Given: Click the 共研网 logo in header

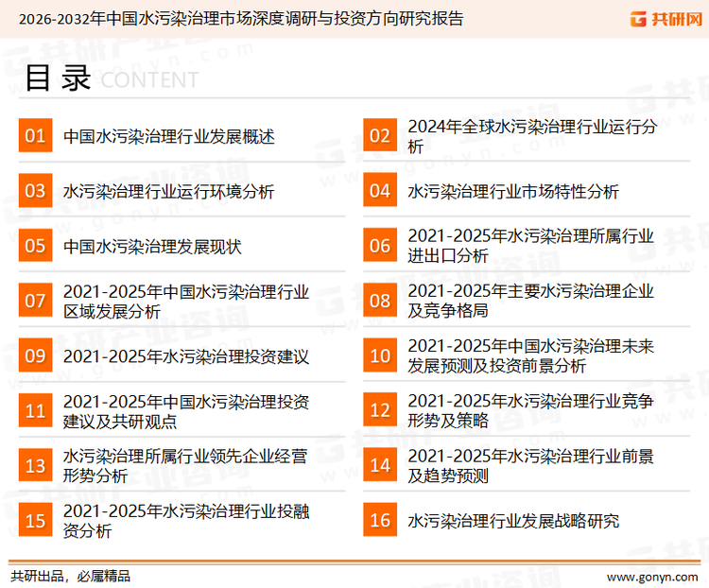Looking at the screenshot, I should (x=666, y=19).
